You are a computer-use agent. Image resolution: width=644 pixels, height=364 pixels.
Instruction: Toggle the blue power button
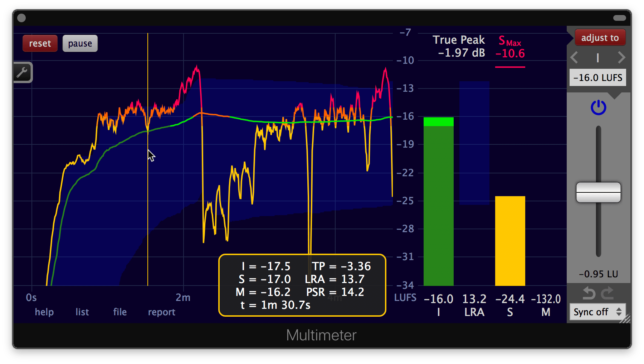598,107
